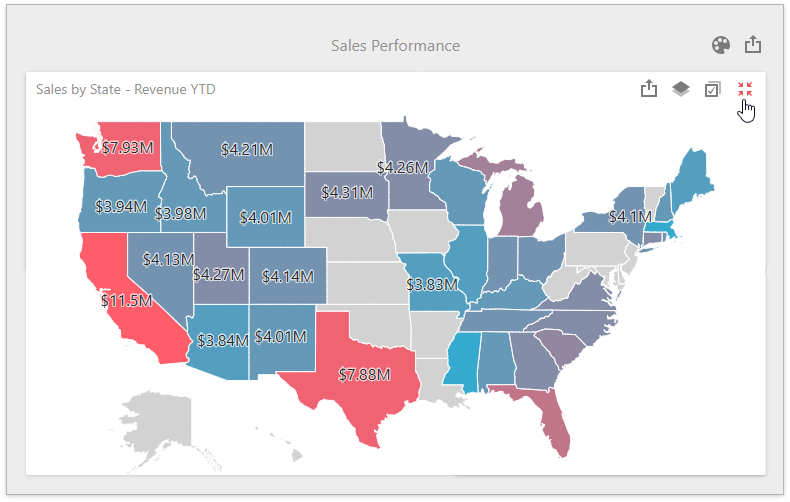790x502 pixels.
Task: Select Montana with $4.21M revenue
Action: tap(245, 150)
